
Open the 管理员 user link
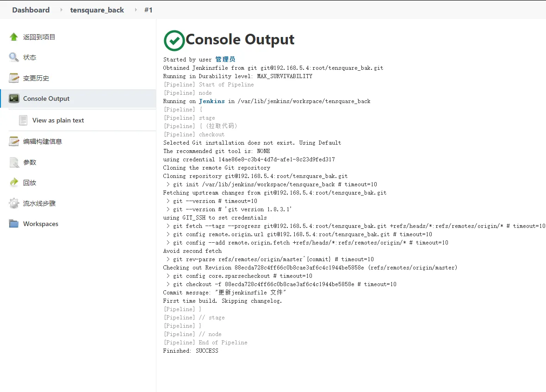[225, 60]
